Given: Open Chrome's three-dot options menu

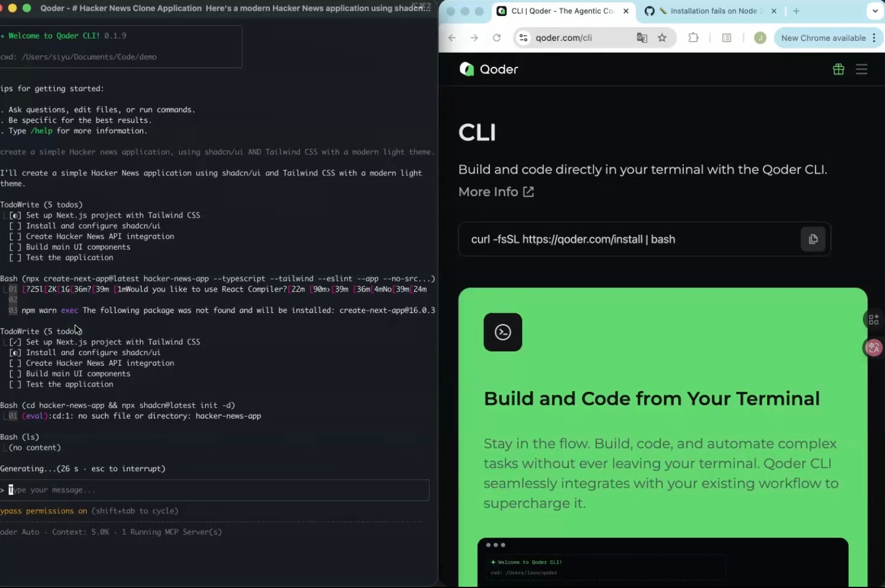Looking at the screenshot, I should point(875,37).
